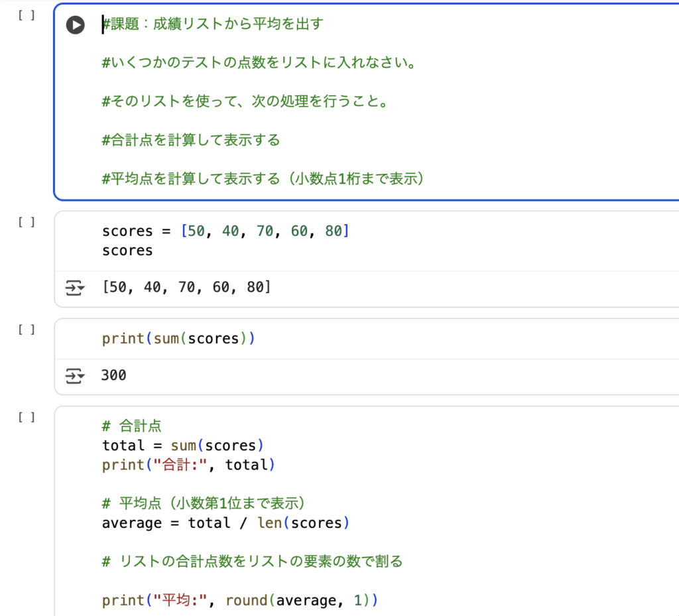Image resolution: width=679 pixels, height=616 pixels.
Task: Click the execution bracket of the first comment cell
Action: click(27, 15)
